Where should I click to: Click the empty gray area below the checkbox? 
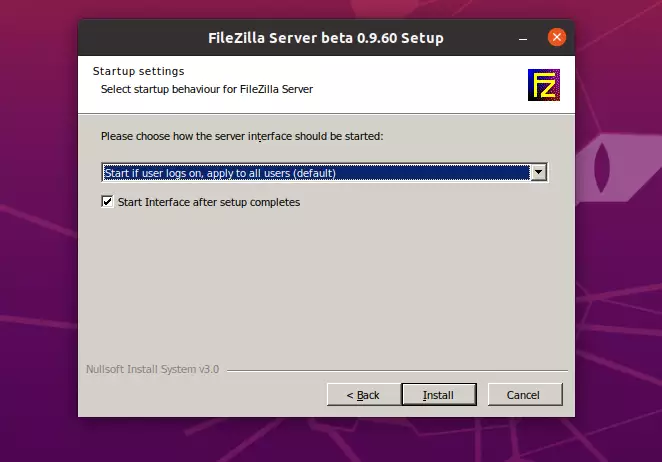coord(325,287)
